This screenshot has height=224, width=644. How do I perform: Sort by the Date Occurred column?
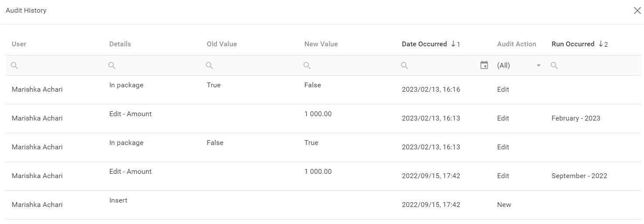click(x=424, y=44)
